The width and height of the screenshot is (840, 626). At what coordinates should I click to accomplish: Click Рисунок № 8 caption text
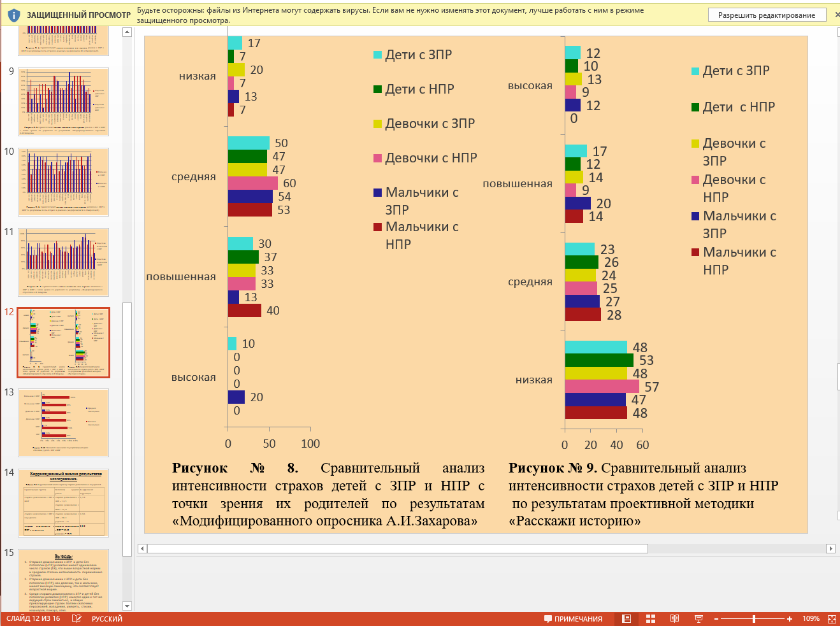(x=328, y=494)
